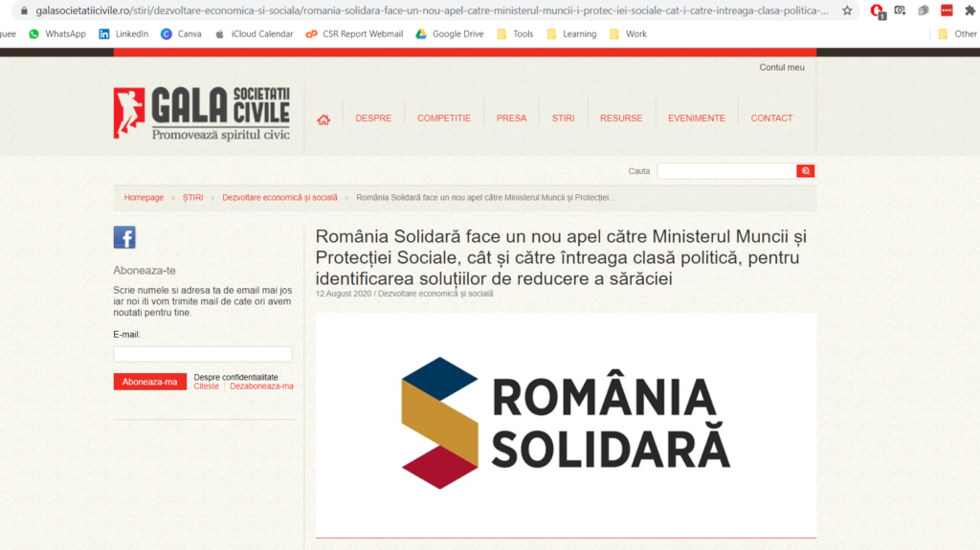This screenshot has height=550, width=980.
Task: Open the Google Drive bookmark
Action: [x=450, y=33]
